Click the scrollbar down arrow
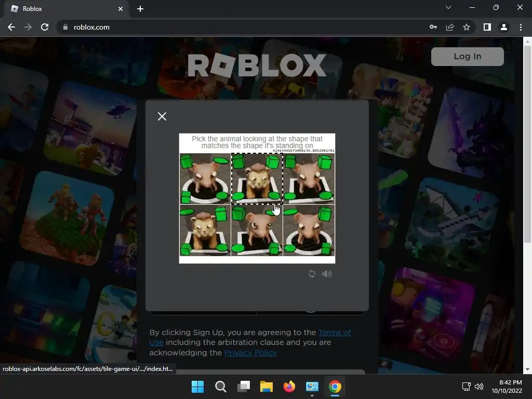This screenshot has height=399, width=532. pos(527,369)
